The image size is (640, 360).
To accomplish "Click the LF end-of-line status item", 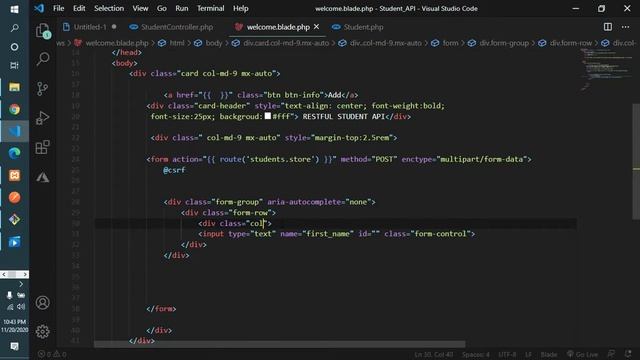I will coord(528,354).
